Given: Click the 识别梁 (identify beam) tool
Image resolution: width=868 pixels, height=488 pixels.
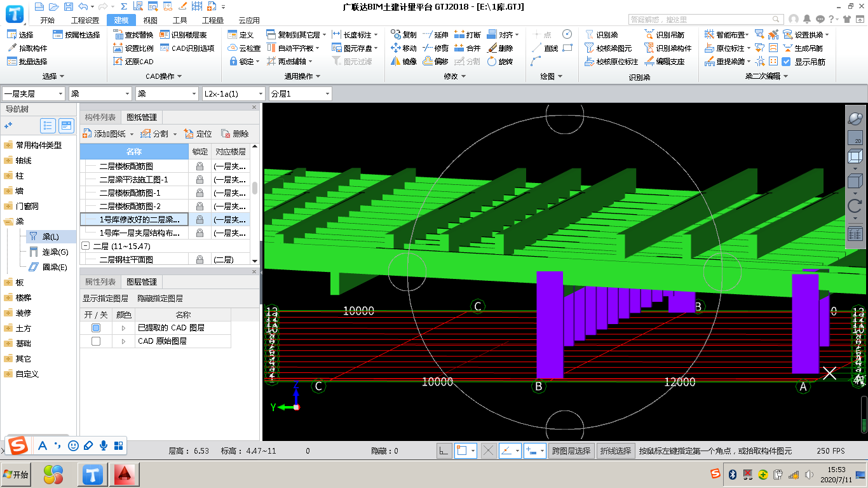Looking at the screenshot, I should (x=601, y=34).
